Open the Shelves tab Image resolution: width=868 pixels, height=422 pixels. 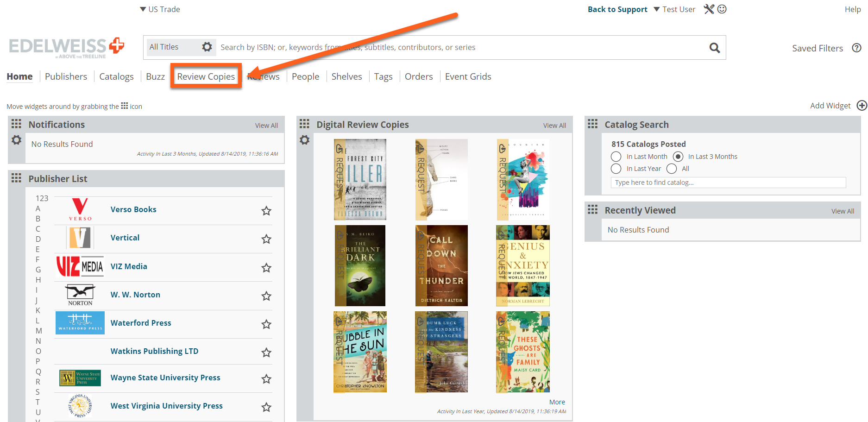point(346,76)
